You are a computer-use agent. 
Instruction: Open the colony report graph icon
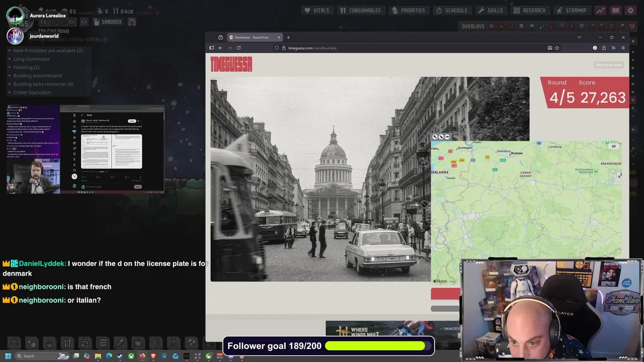600,10
